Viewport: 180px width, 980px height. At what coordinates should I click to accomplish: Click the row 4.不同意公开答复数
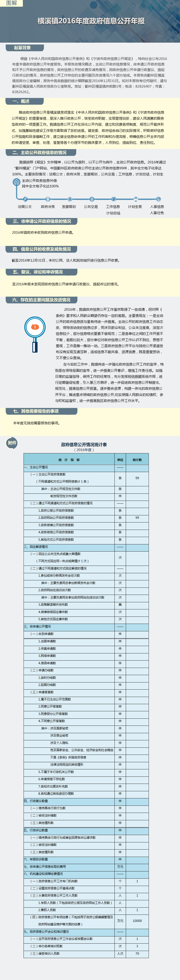pyautogui.click(x=86, y=721)
